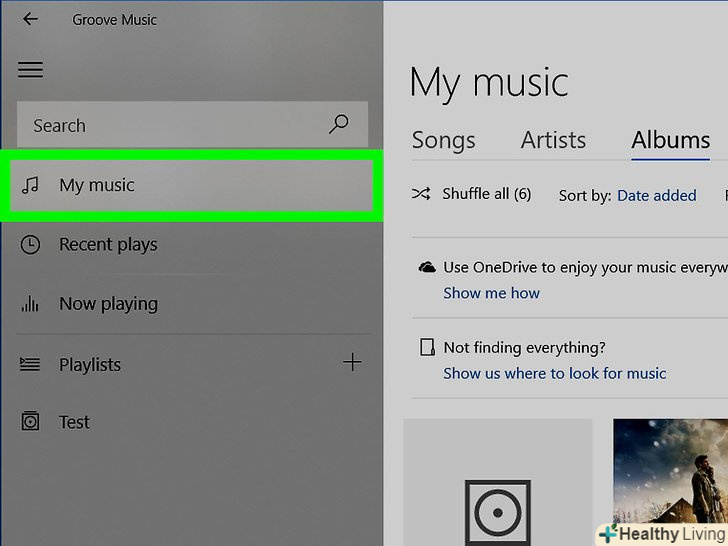Viewport: 728px width, 546px height.
Task: Click the device icon beside Not finding everything
Action: (x=427, y=347)
